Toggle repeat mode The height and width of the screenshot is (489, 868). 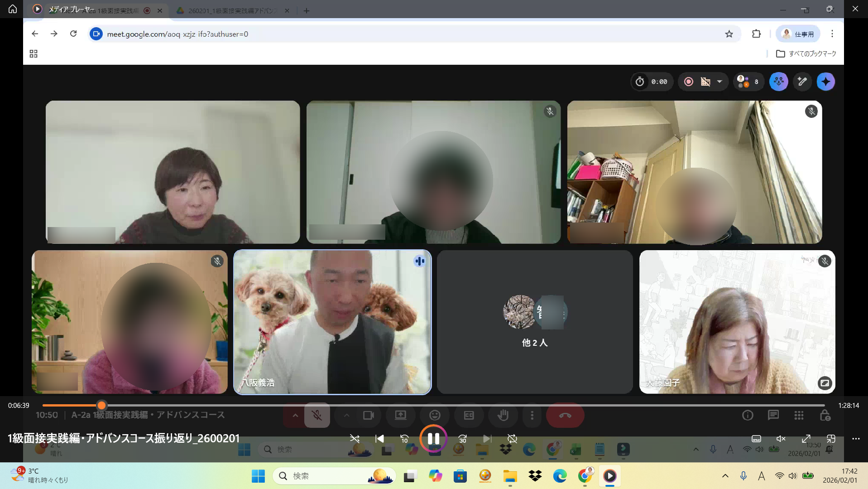512,438
